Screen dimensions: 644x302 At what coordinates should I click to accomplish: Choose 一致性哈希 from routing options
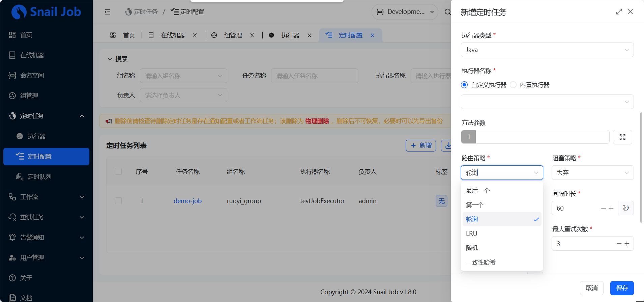click(x=480, y=262)
